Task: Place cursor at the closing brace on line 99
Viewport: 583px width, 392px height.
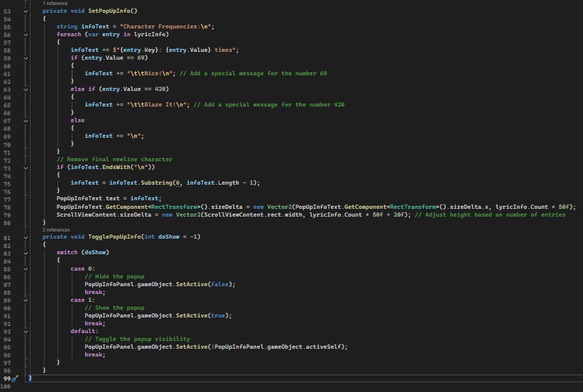Action: point(30,379)
